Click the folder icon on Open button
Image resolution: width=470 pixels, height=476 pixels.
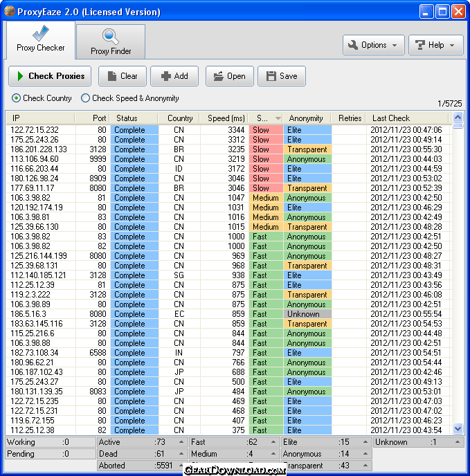click(x=218, y=76)
